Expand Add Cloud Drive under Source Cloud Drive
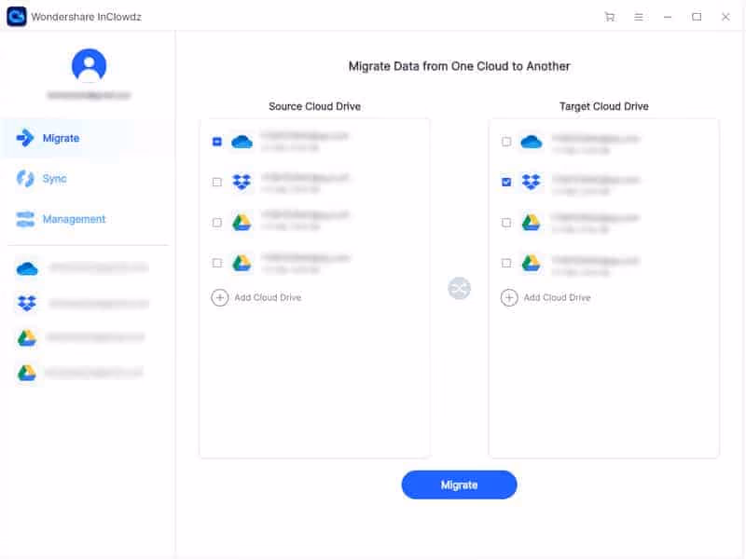The width and height of the screenshot is (746, 560). (x=219, y=297)
